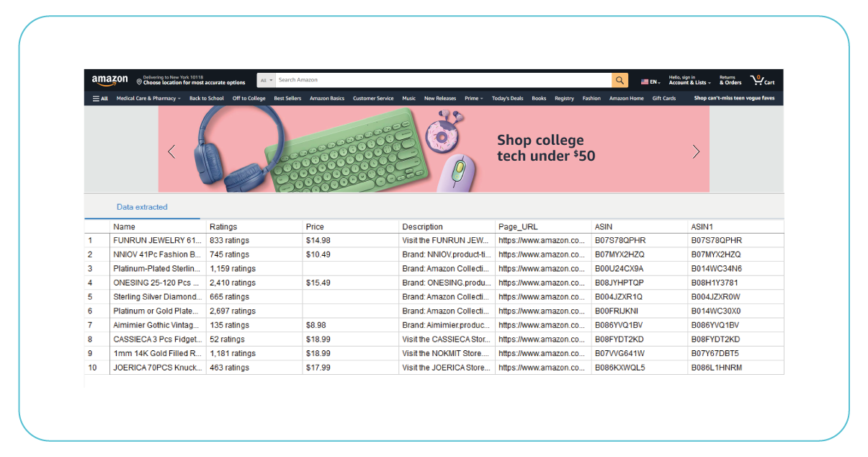Open Customer Service nav link
This screenshot has height=457, width=868.
click(x=373, y=98)
